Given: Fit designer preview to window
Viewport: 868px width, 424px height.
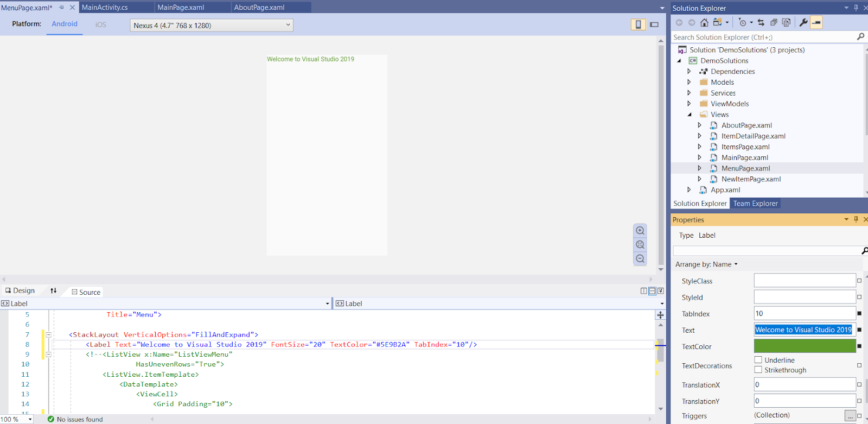Looking at the screenshot, I should (x=640, y=245).
